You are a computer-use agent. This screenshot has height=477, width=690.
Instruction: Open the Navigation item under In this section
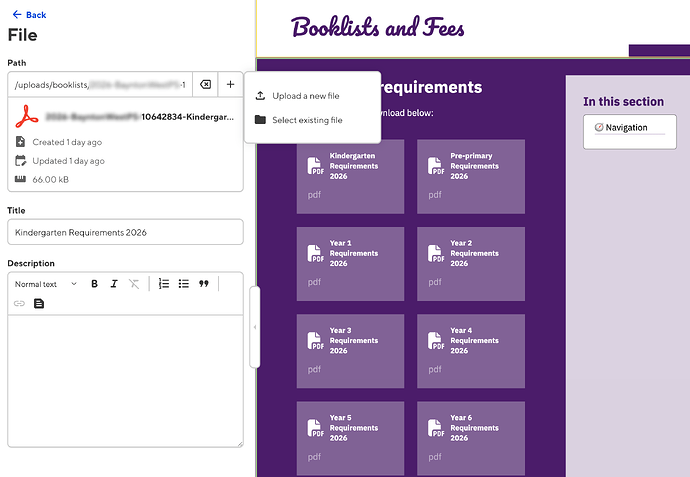tap(625, 128)
